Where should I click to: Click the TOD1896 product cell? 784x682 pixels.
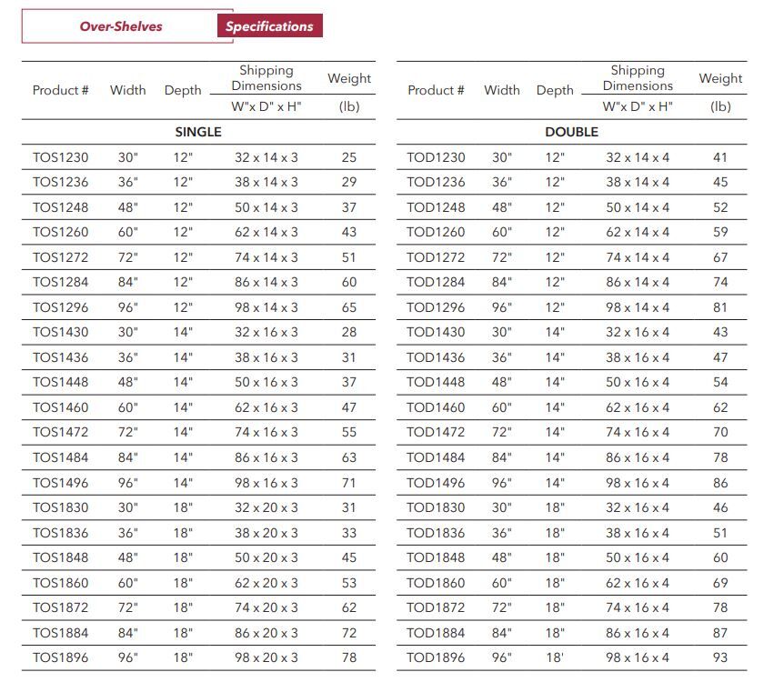click(x=436, y=657)
